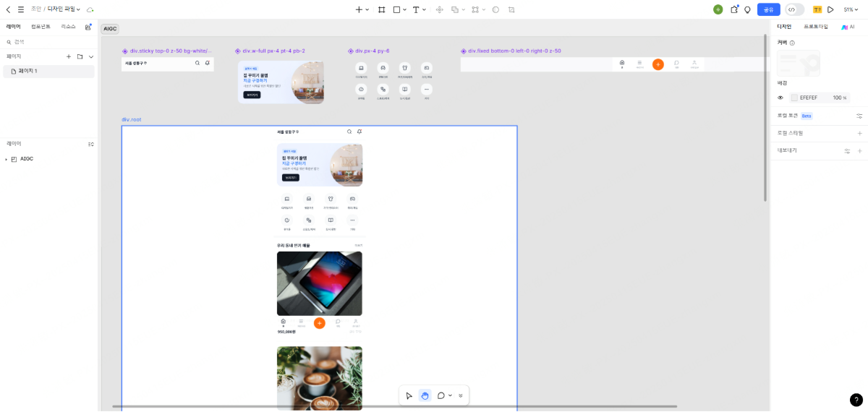Viewport: 868px width, 412px height.
Task: Toggle background fill visibility eye icon
Action: click(x=780, y=98)
